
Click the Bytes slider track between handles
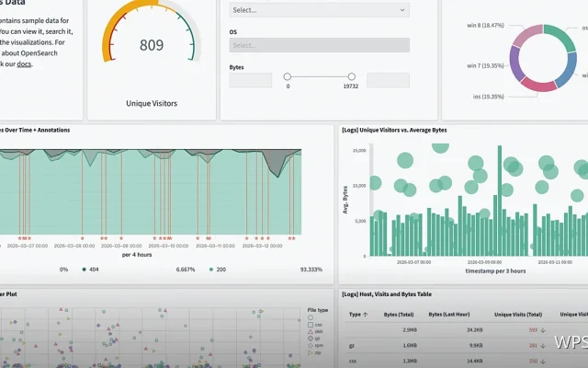(320, 76)
